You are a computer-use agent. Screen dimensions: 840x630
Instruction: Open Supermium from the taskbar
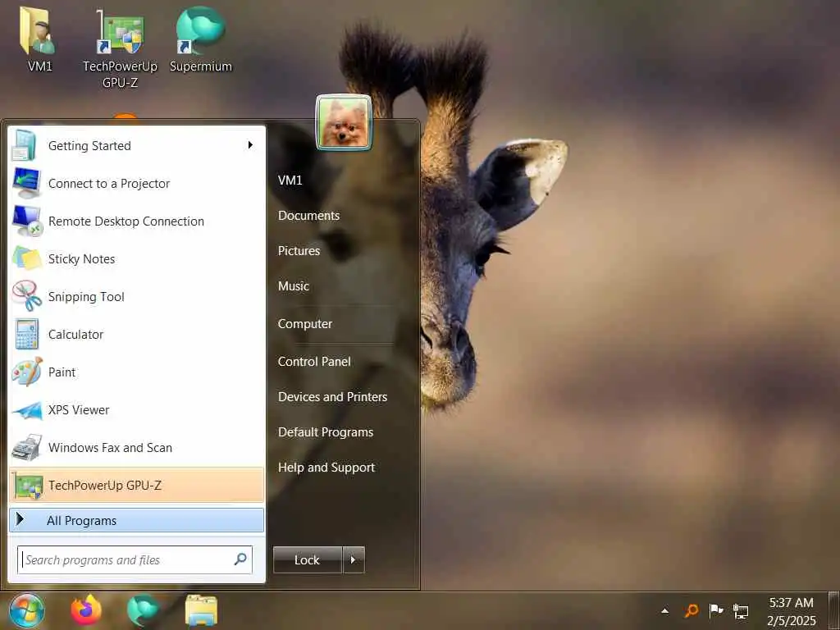[x=143, y=610]
